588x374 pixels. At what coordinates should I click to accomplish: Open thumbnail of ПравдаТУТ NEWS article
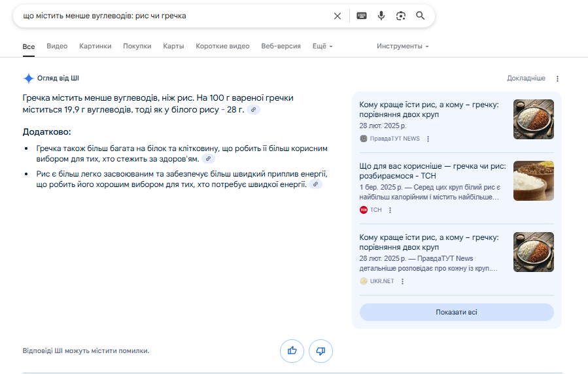click(x=534, y=119)
